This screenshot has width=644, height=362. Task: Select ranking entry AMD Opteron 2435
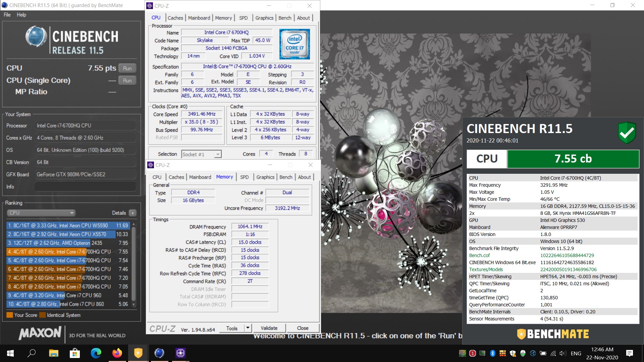click(68, 243)
